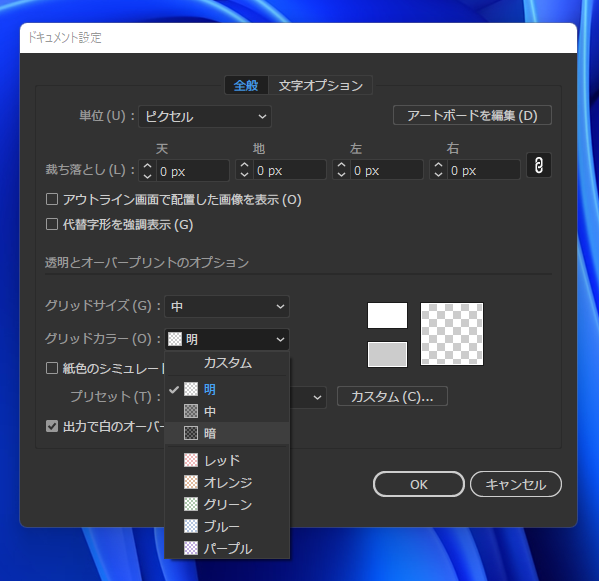Increase the 天 bleed with up arrow
599x581 pixels.
(x=147, y=165)
